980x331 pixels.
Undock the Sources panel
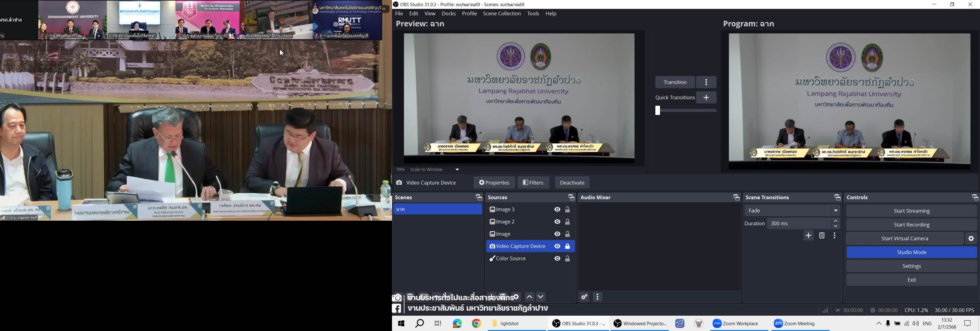(571, 197)
